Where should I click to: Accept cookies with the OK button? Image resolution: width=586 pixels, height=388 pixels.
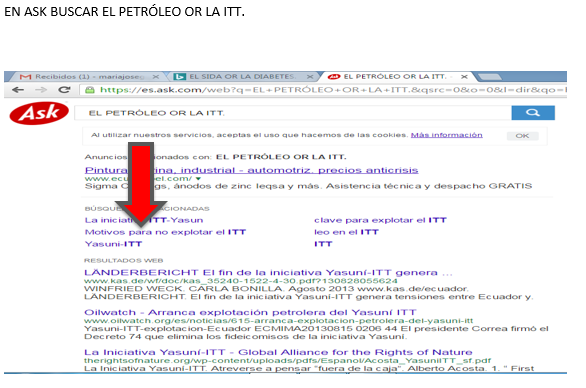[x=522, y=136]
